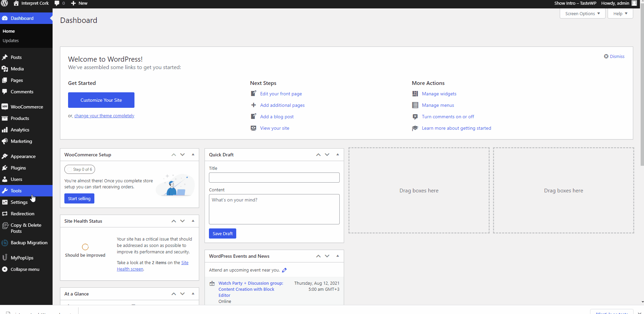This screenshot has width=644, height=314.
Task: Open the change your theme completely link
Action: click(x=104, y=116)
